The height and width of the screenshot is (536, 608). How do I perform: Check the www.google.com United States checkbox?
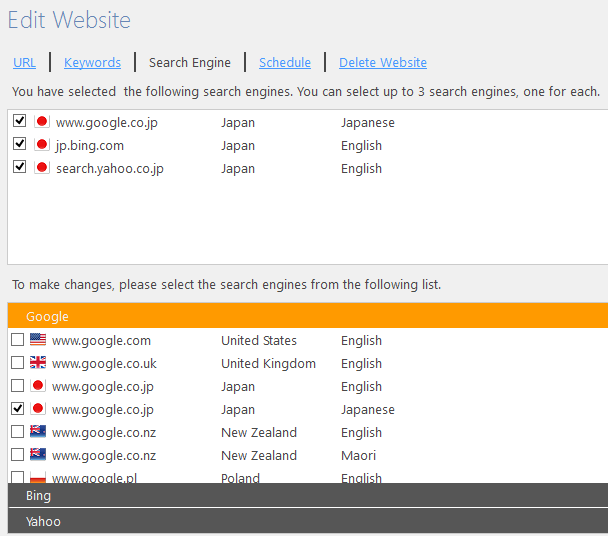click(17, 340)
